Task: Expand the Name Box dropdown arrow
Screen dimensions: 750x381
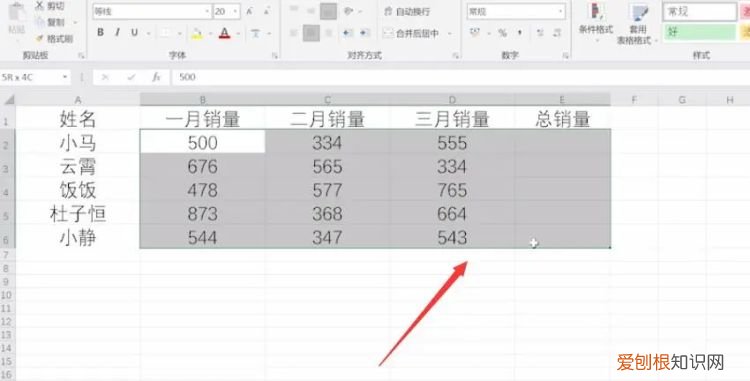Action: click(65, 77)
